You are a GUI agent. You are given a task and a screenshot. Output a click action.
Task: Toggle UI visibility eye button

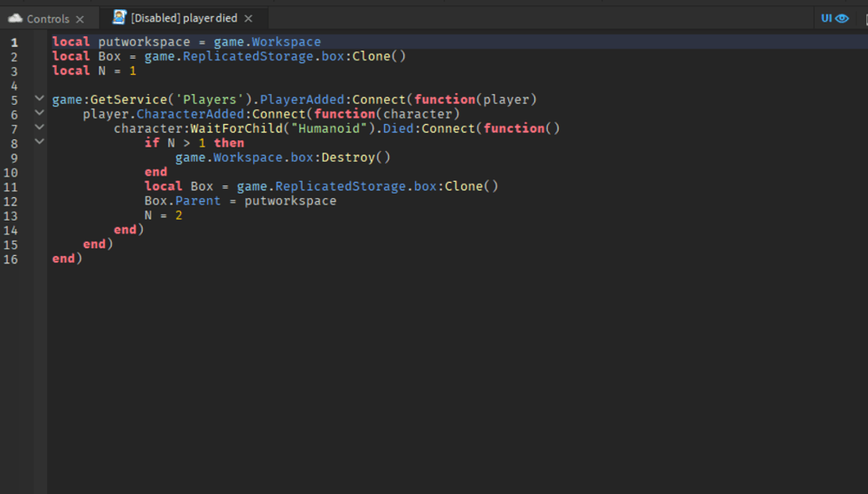[834, 18]
